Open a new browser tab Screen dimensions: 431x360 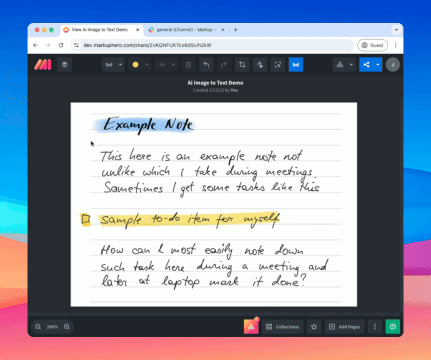[x=235, y=30]
